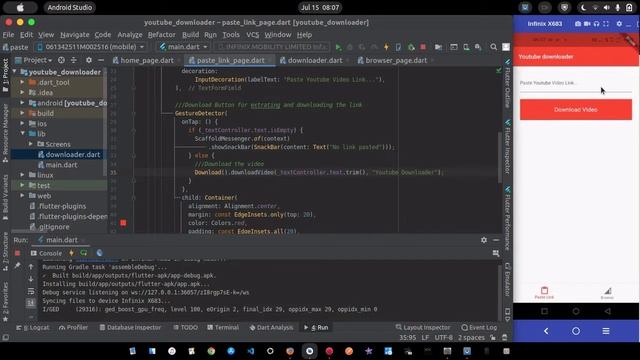Expand the android folder in project tree
This screenshot has width=640, height=360.
click(x=22, y=103)
